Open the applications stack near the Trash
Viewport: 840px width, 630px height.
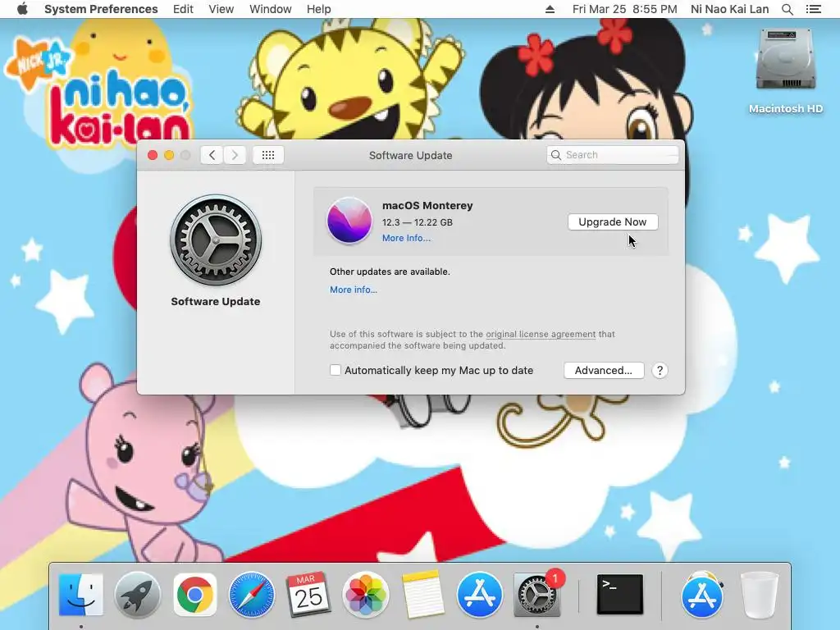(x=702, y=595)
